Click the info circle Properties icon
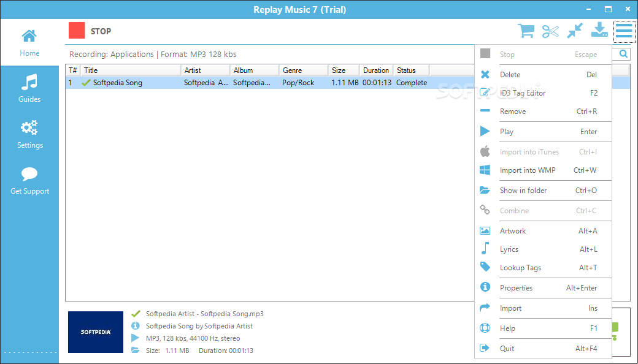This screenshot has width=638, height=364. pos(485,287)
